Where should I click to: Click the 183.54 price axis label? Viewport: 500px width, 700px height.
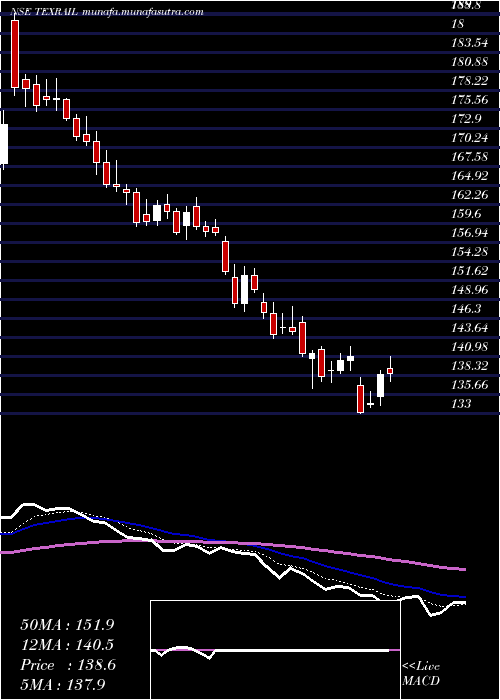point(470,43)
